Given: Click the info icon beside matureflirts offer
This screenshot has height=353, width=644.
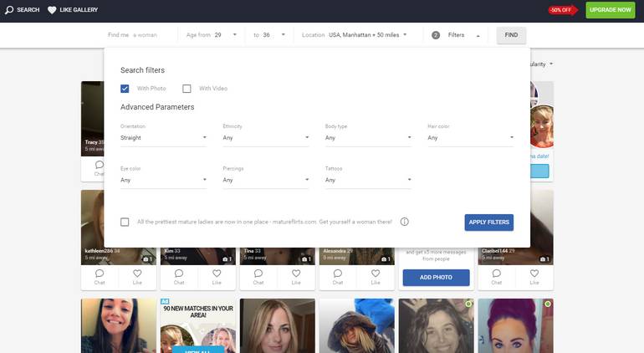Looking at the screenshot, I should pyautogui.click(x=405, y=222).
